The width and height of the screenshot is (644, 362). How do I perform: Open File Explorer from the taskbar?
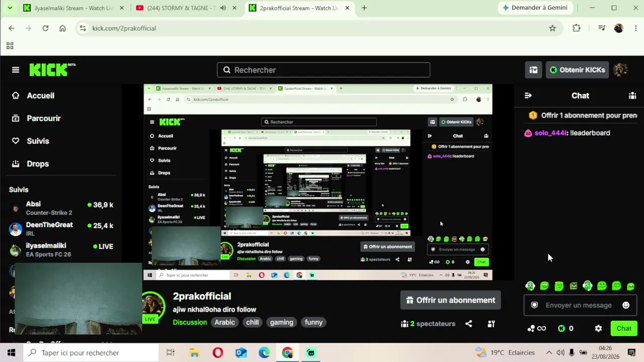tap(194, 353)
